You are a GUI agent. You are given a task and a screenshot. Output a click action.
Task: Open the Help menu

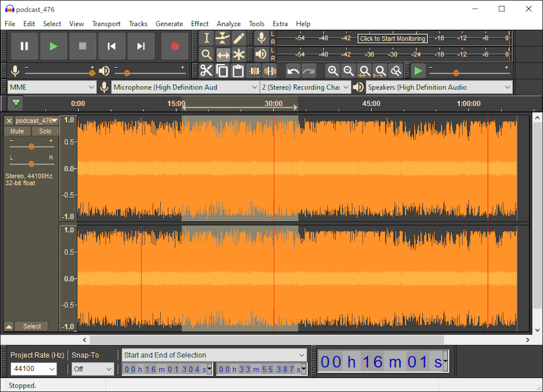303,24
